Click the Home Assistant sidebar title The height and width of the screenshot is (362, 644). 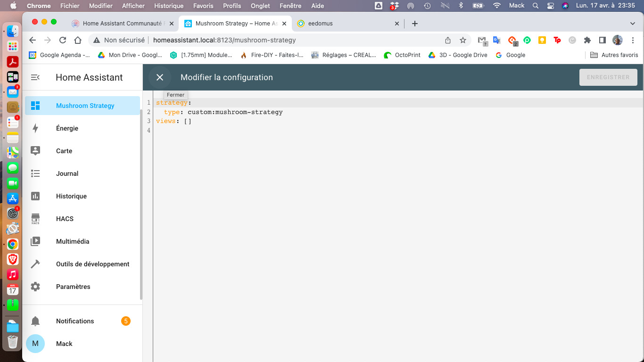click(89, 77)
